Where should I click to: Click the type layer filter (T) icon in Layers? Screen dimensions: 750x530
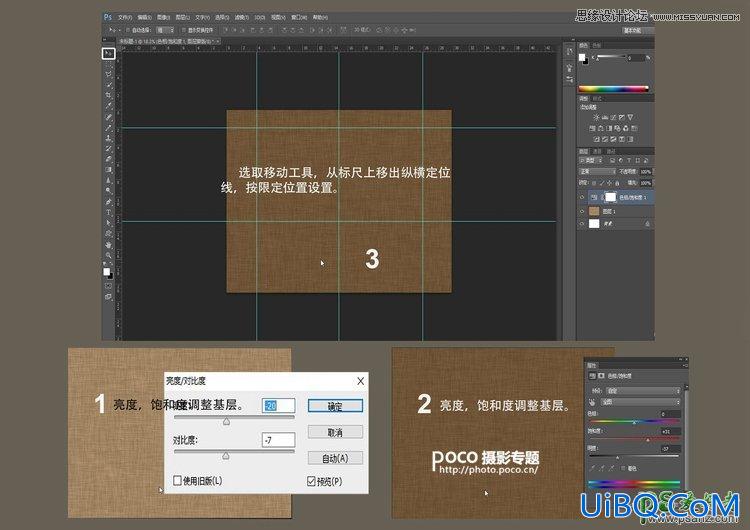click(x=629, y=161)
